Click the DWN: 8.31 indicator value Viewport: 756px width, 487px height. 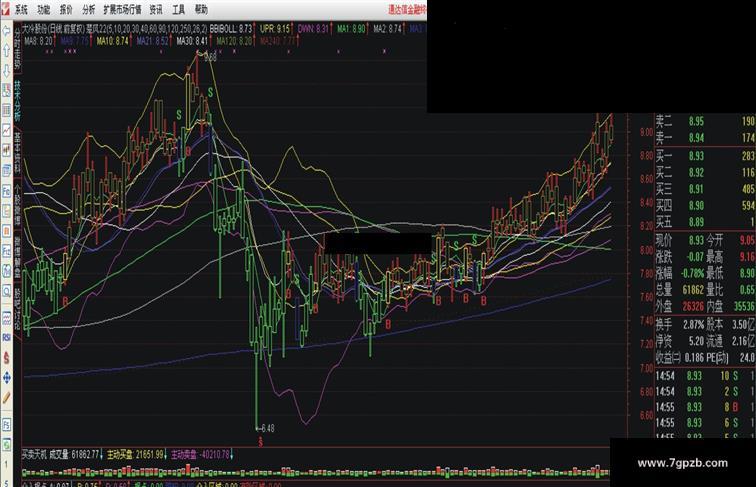point(313,29)
